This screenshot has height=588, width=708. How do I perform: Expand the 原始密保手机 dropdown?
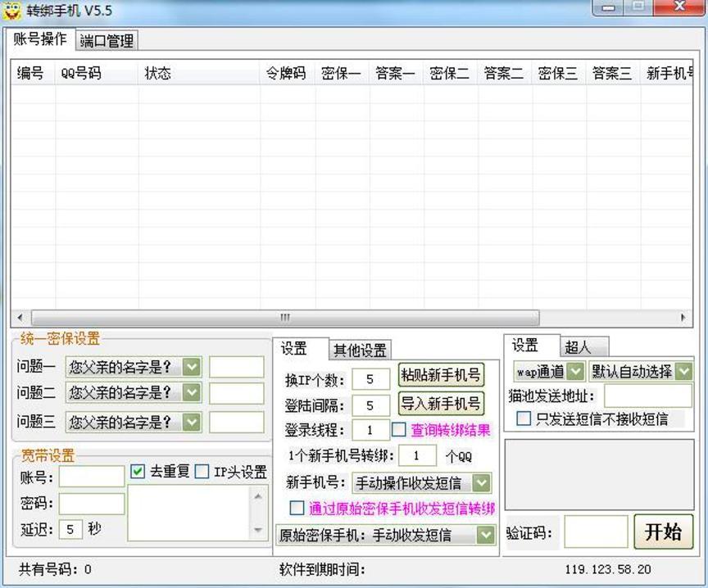point(486,535)
